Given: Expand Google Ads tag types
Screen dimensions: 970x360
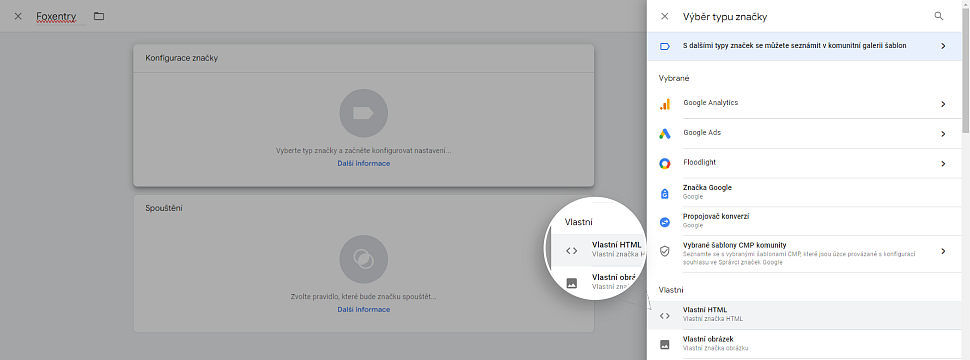Looking at the screenshot, I should click(x=943, y=134).
